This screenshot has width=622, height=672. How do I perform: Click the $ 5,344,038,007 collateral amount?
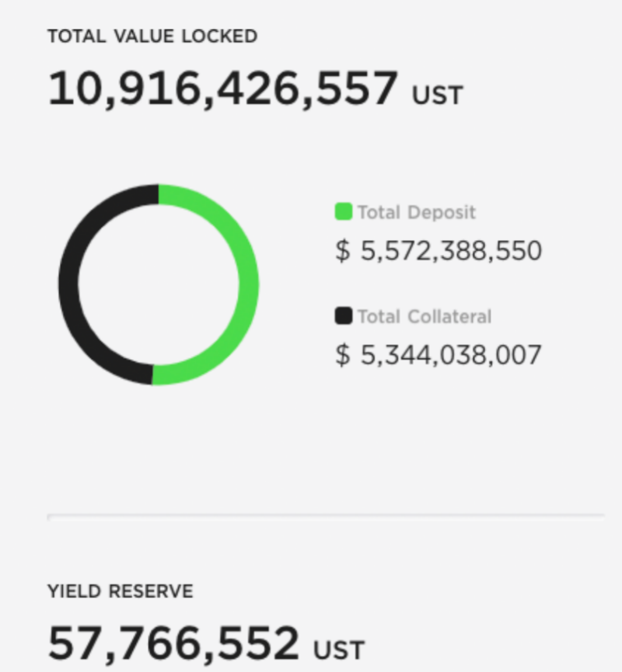click(x=439, y=355)
